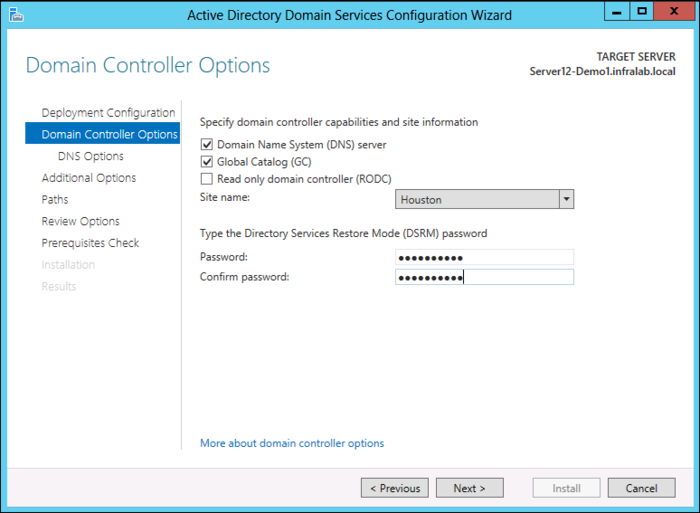Click the DSRM Password field
This screenshot has height=513, width=700.
click(x=484, y=257)
